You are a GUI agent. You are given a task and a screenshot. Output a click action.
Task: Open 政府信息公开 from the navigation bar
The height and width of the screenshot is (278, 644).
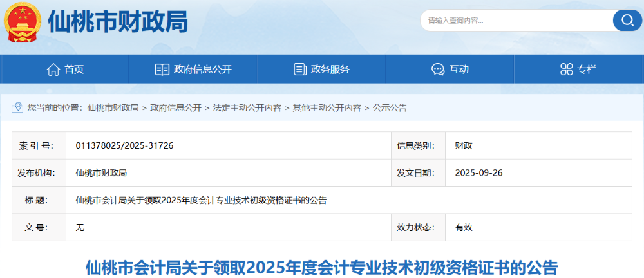point(202,69)
